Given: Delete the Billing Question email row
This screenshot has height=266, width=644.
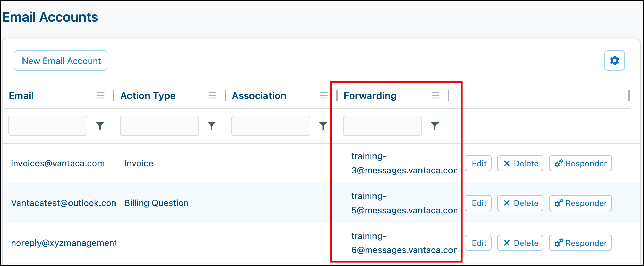Looking at the screenshot, I should pos(520,203).
